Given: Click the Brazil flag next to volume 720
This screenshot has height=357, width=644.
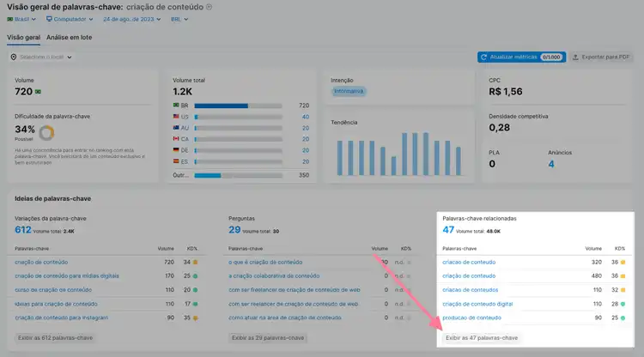Looking at the screenshot, I should (x=38, y=92).
